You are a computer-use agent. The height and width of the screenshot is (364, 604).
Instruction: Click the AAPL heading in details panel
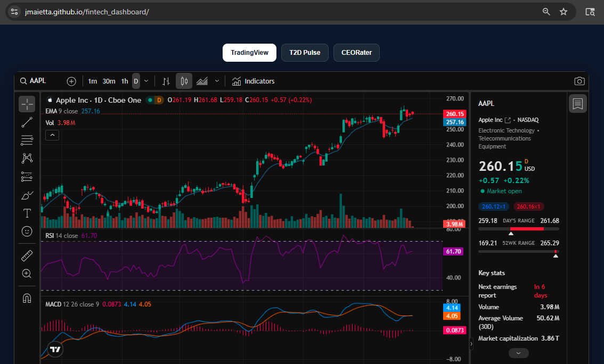486,103
